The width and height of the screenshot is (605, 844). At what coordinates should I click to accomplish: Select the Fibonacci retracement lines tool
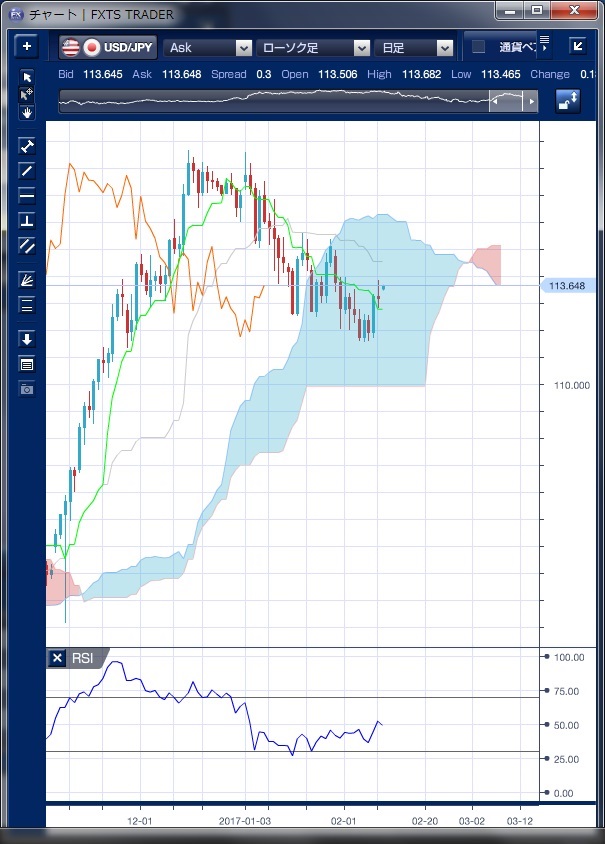point(27,305)
